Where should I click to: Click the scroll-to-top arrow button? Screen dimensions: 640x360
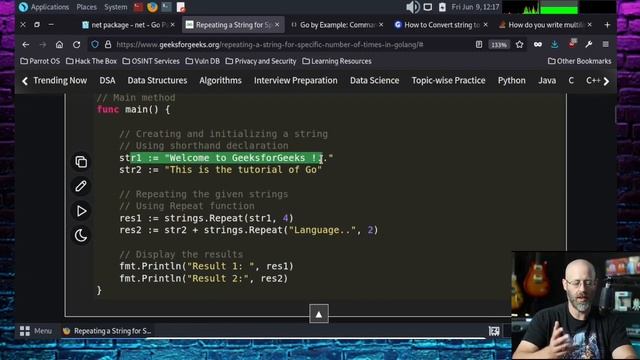pos(319,314)
